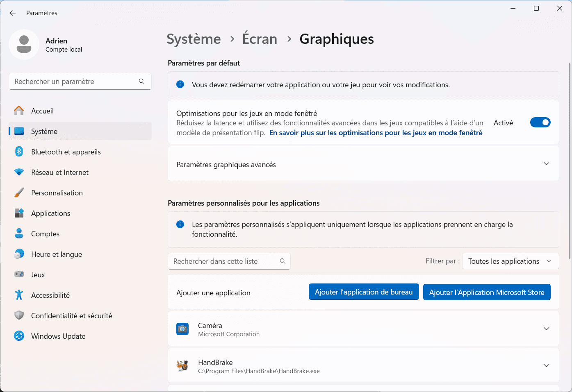
Task: Click the Système monitor icon
Action: [19, 131]
